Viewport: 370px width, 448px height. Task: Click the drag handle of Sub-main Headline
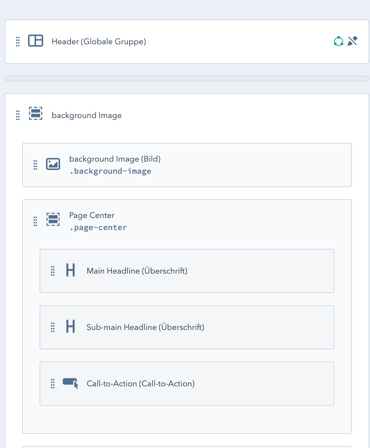point(53,327)
